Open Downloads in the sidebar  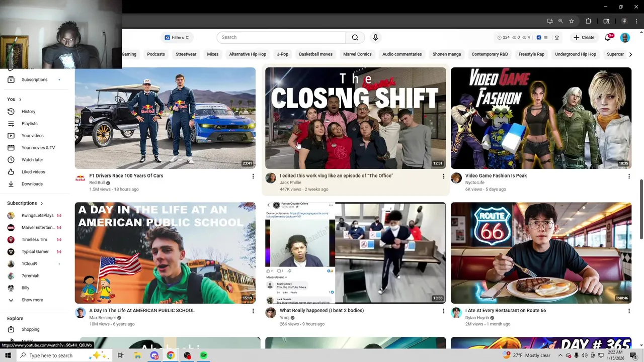(34, 184)
